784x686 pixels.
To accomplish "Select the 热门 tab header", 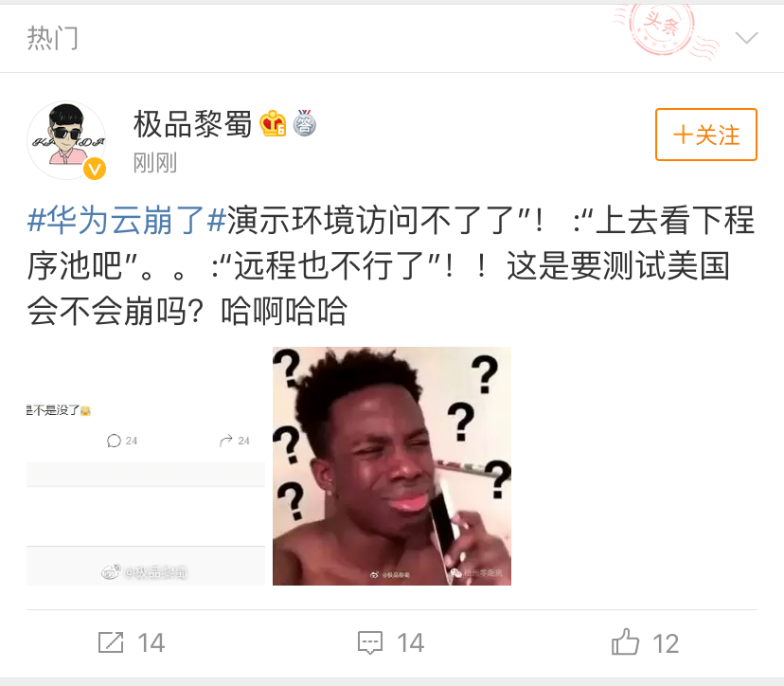I will click(x=52, y=38).
